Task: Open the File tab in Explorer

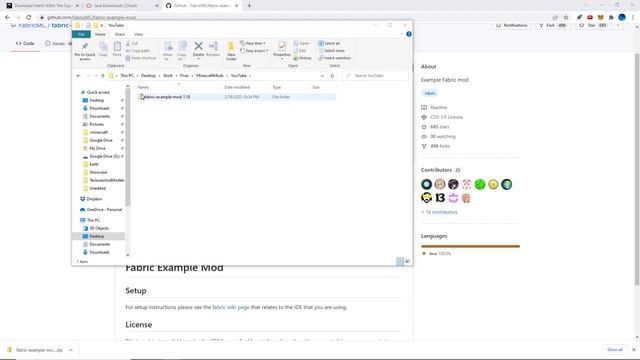Action: pos(81,34)
